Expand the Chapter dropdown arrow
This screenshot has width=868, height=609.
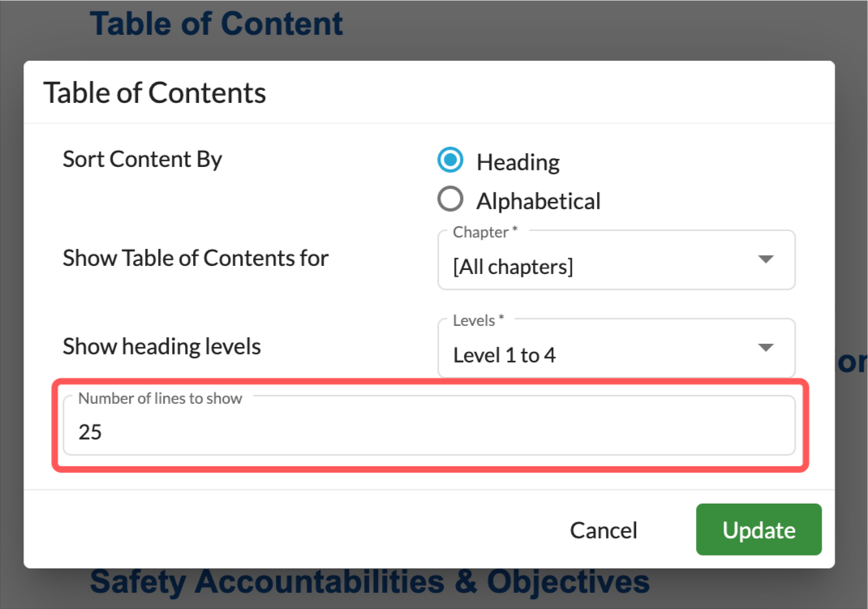[766, 259]
